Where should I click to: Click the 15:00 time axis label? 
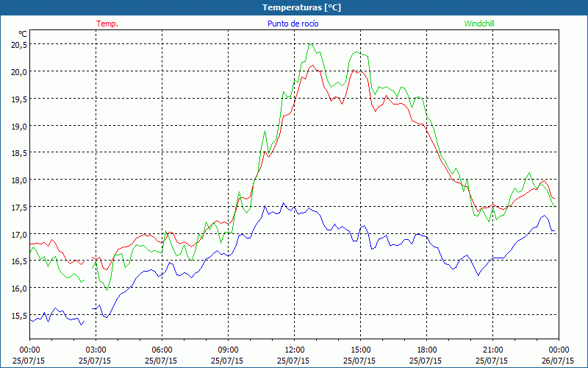[x=360, y=350]
